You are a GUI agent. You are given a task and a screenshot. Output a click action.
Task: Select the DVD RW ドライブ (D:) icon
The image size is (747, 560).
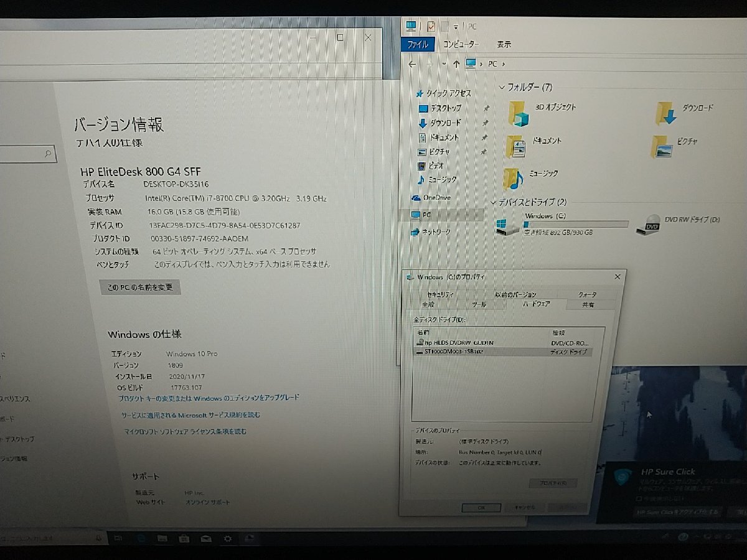coord(648,224)
